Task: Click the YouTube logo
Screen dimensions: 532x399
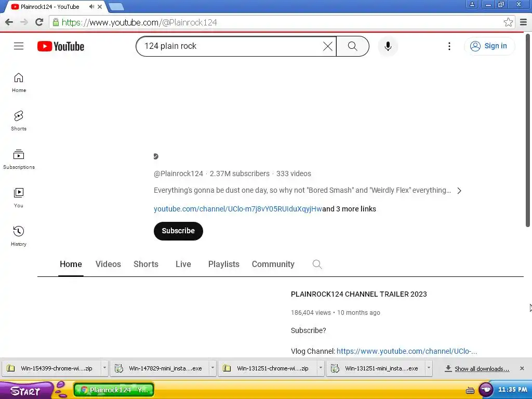Action: [61, 46]
